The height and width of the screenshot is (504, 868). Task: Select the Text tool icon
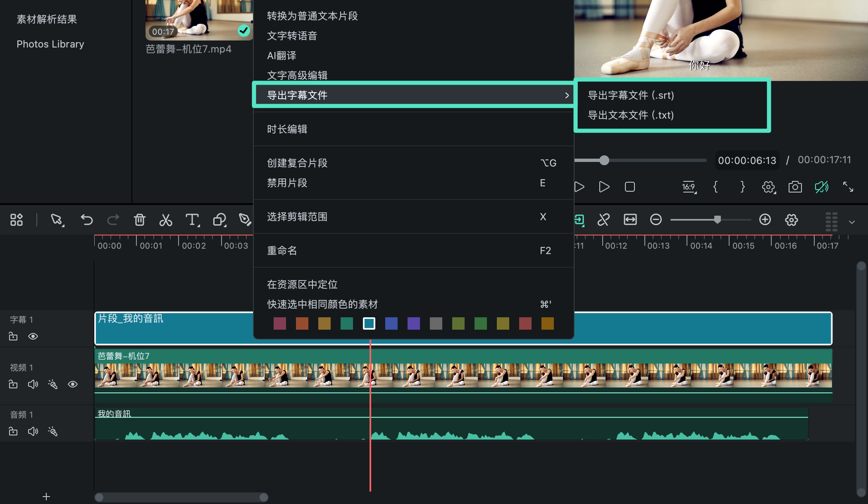coord(192,219)
